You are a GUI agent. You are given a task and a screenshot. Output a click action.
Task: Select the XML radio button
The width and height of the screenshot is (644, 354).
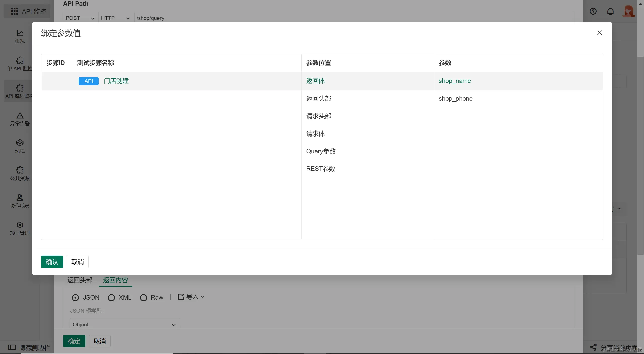(x=111, y=298)
